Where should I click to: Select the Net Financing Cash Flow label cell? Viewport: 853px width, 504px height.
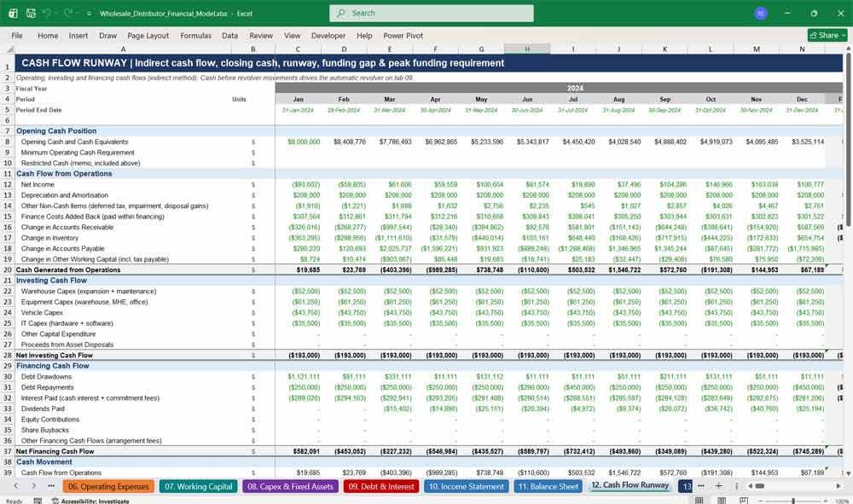pos(123,451)
